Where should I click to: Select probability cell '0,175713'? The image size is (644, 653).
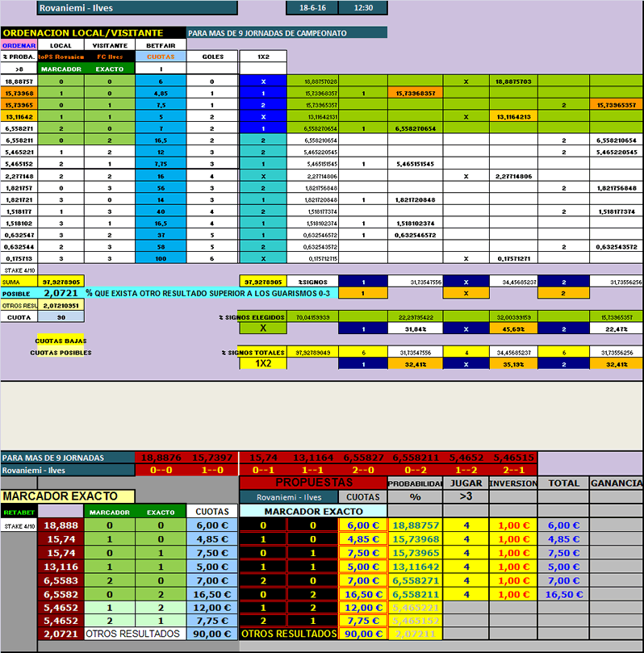[x=19, y=258]
